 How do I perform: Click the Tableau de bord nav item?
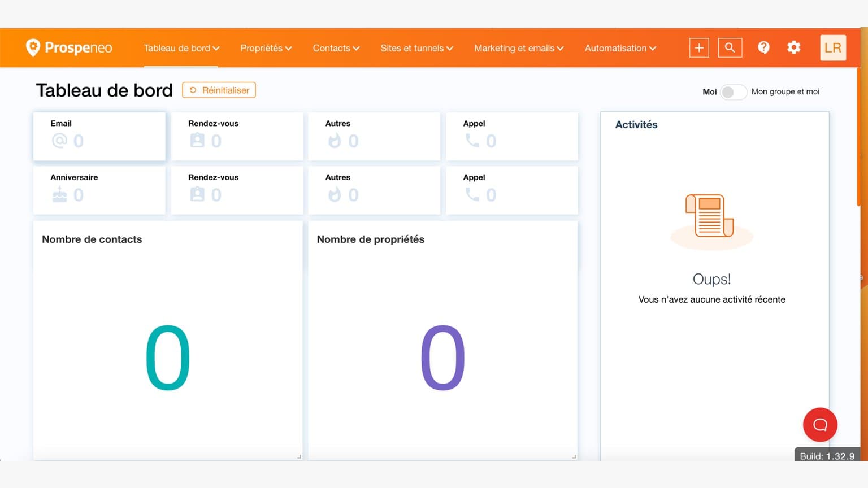click(181, 48)
